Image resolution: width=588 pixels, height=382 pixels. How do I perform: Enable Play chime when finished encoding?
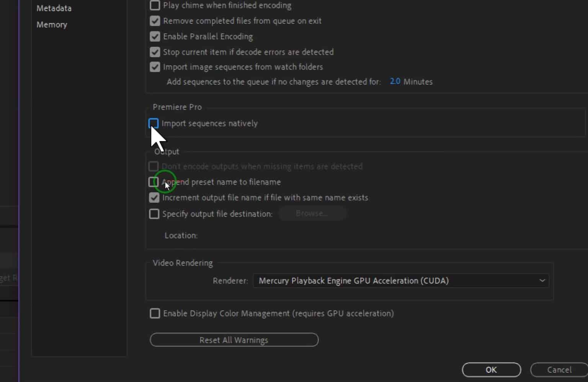click(x=155, y=5)
